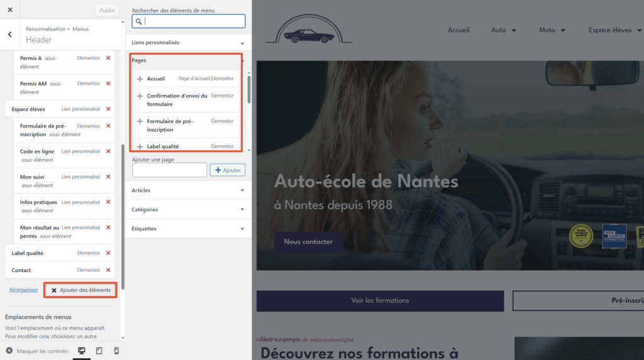This screenshot has width=644, height=360.
Task: Add Formulaire de pré-inscription page via plus
Action: (x=140, y=121)
